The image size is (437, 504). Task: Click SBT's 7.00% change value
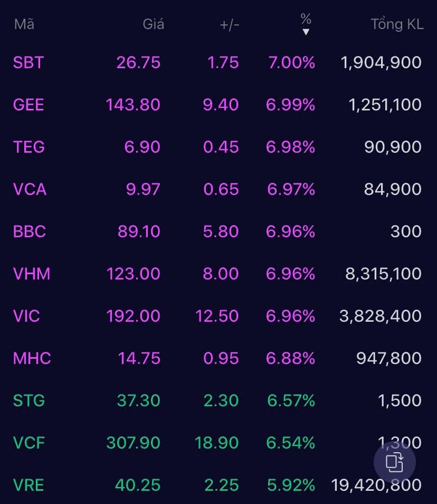coord(291,62)
